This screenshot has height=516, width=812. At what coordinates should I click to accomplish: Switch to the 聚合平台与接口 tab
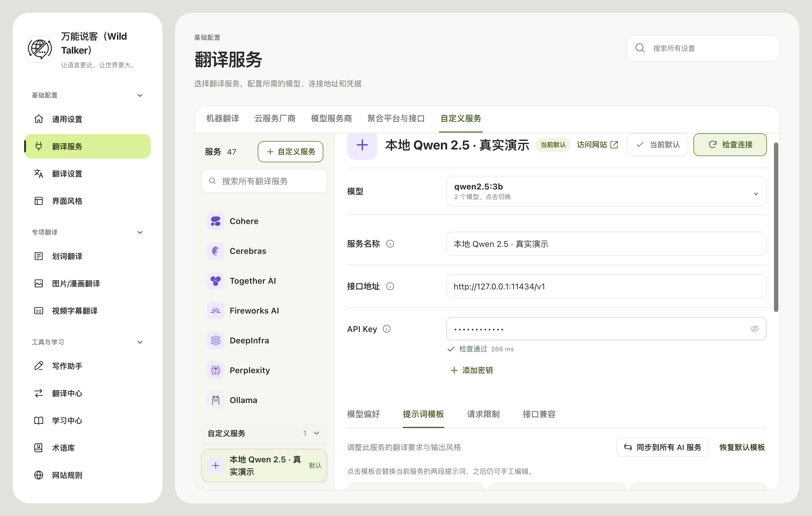[x=396, y=118]
